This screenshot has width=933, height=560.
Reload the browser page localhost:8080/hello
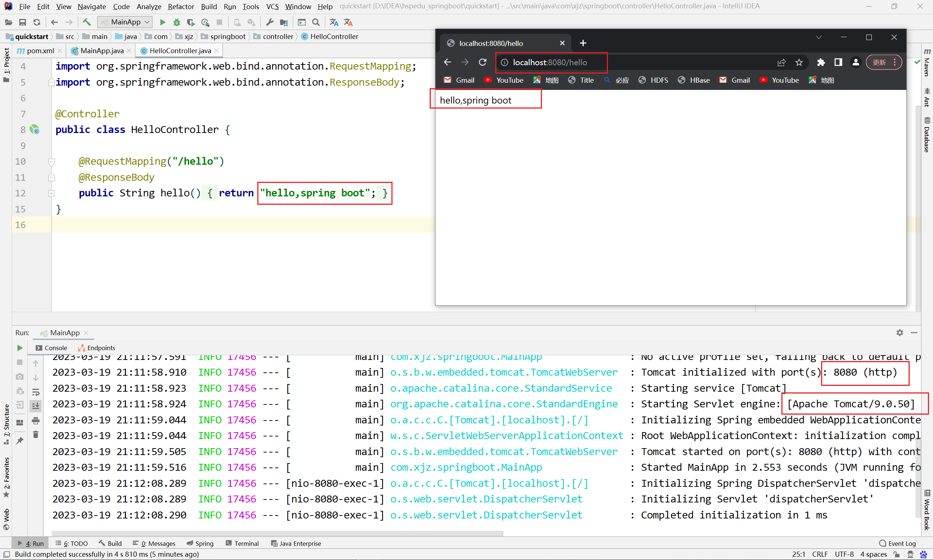(x=483, y=62)
